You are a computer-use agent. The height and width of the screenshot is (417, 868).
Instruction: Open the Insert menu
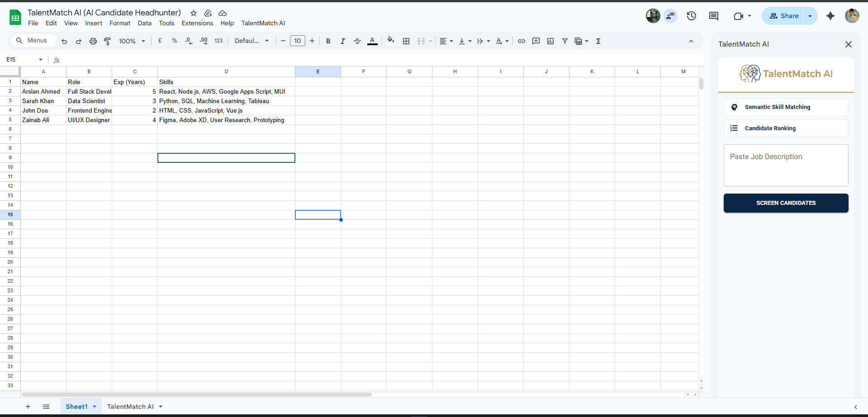94,23
